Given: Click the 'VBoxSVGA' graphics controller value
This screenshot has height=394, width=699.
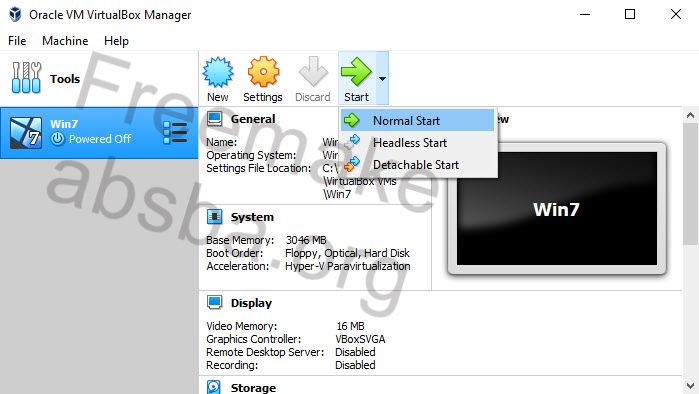Looking at the screenshot, I should [x=360, y=339].
